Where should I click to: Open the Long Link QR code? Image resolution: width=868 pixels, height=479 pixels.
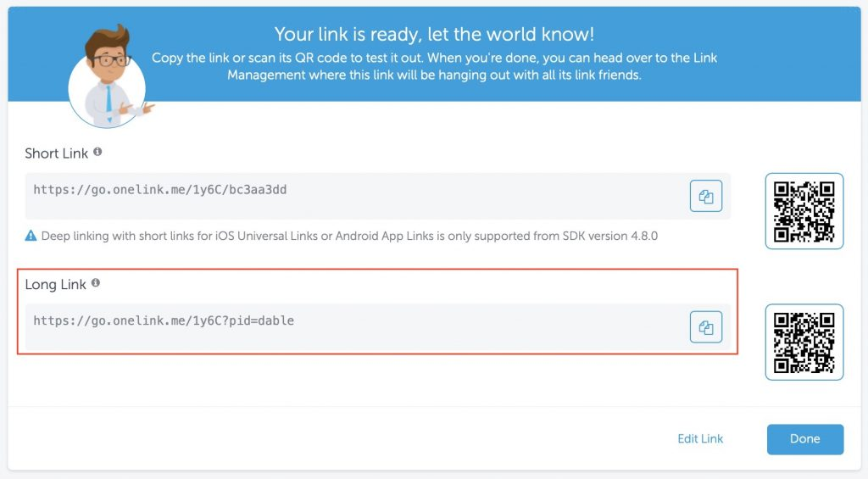[804, 343]
